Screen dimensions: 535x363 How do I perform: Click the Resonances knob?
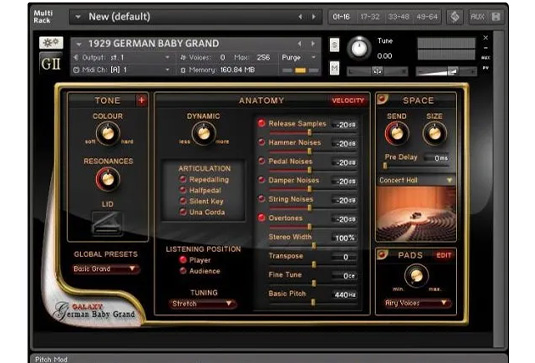click(x=108, y=179)
